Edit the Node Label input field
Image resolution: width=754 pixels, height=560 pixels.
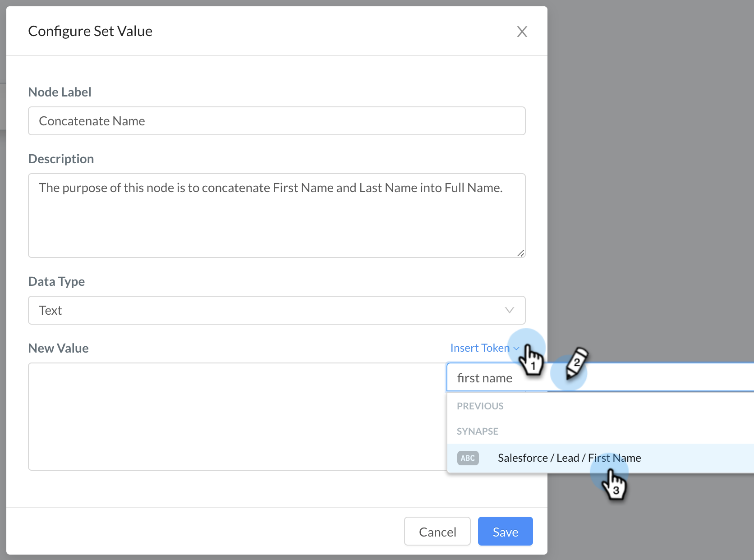277,121
